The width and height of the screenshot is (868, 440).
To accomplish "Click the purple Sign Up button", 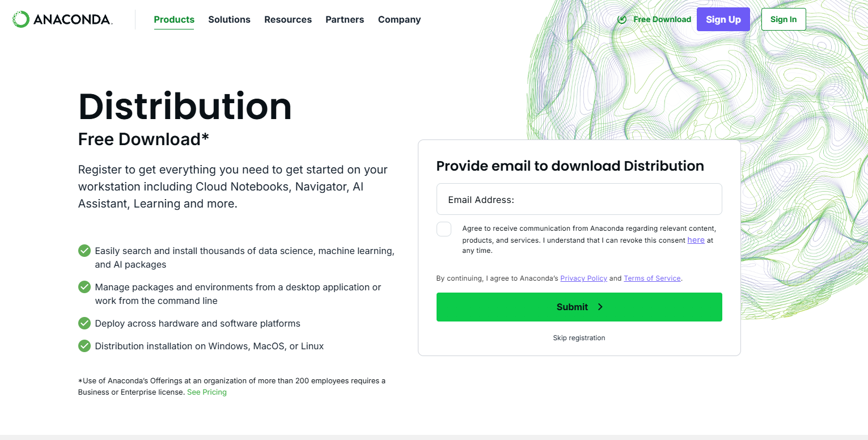I will click(723, 19).
